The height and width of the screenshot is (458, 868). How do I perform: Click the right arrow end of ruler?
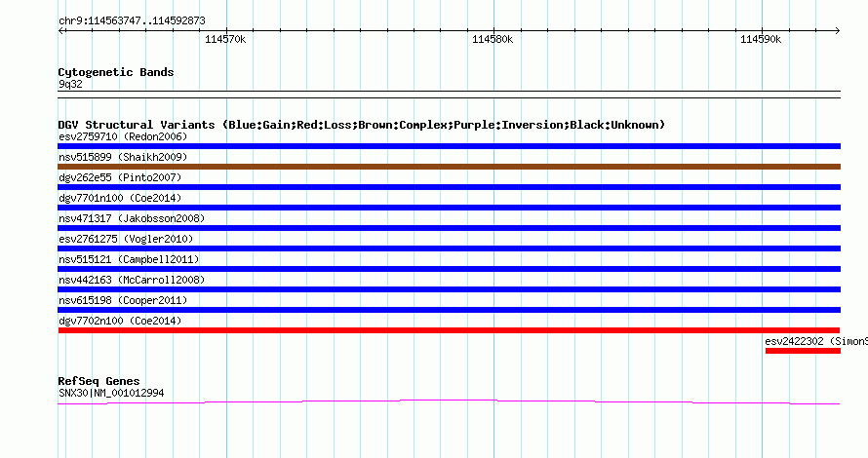(838, 31)
